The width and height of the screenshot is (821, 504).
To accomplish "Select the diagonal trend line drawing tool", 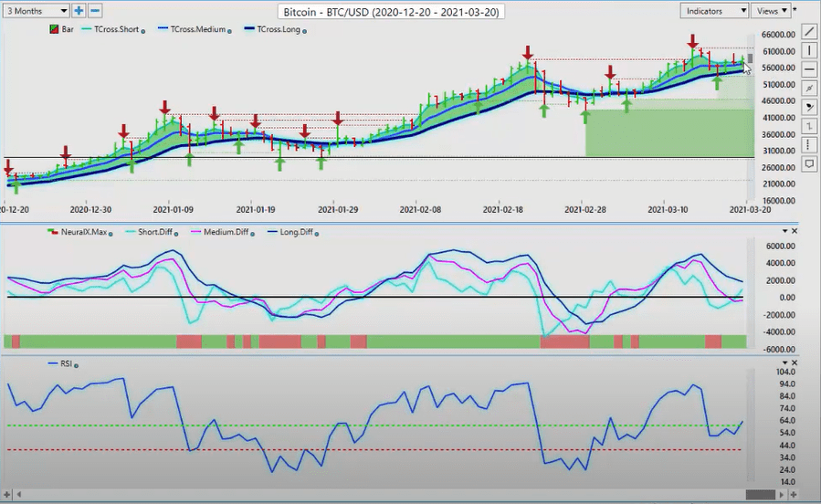I will point(809,33).
